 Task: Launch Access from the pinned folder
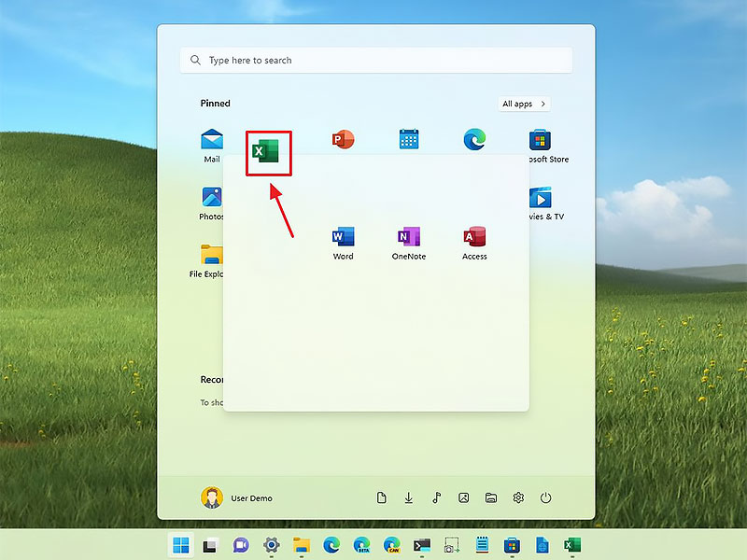pos(474,244)
